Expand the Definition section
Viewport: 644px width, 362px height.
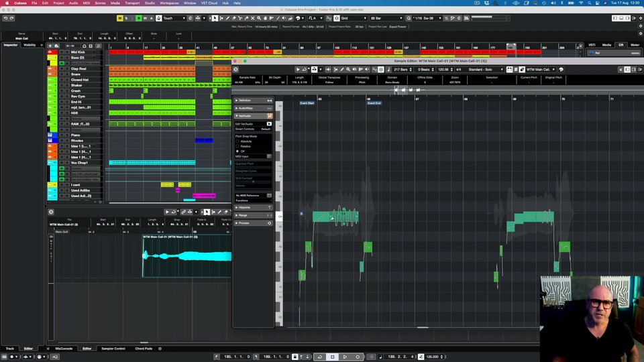(x=253, y=100)
